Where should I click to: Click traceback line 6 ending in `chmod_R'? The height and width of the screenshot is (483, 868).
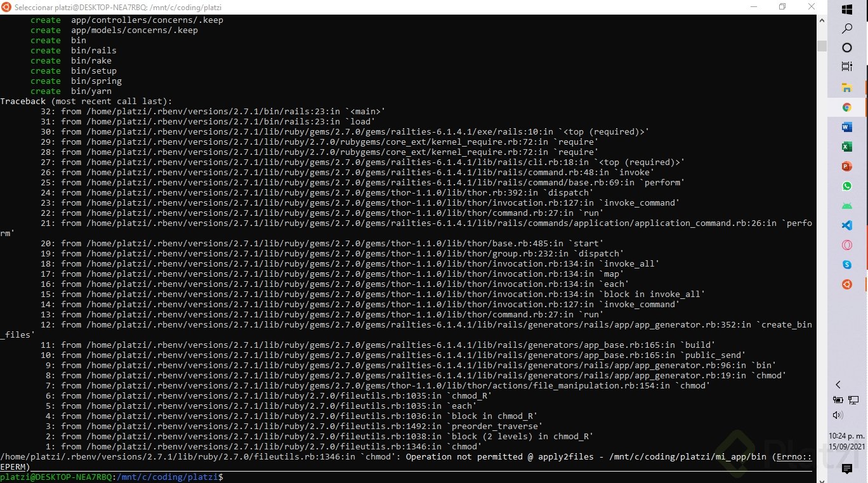269,395
